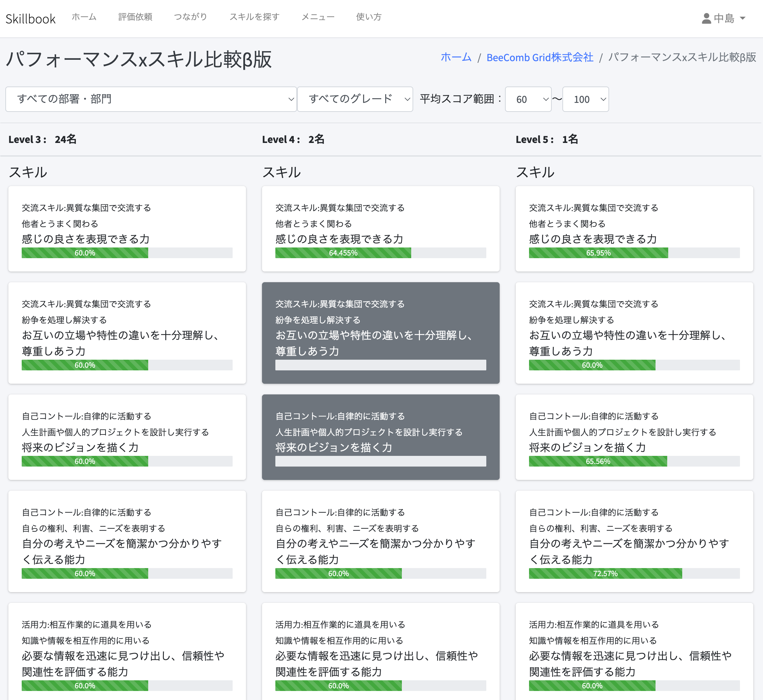
Task: Open the 評価依頼 navigation item
Action: [135, 17]
